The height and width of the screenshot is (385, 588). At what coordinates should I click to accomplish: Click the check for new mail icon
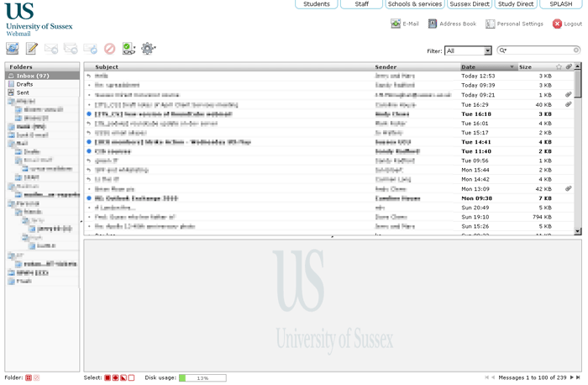13,49
